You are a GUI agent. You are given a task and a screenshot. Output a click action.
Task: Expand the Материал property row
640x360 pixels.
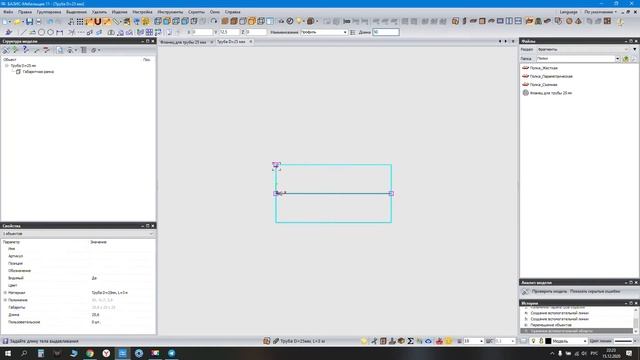click(x=5, y=293)
